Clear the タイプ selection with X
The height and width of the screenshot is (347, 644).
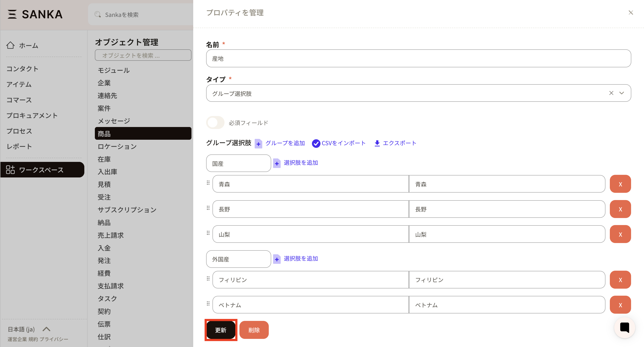click(611, 93)
